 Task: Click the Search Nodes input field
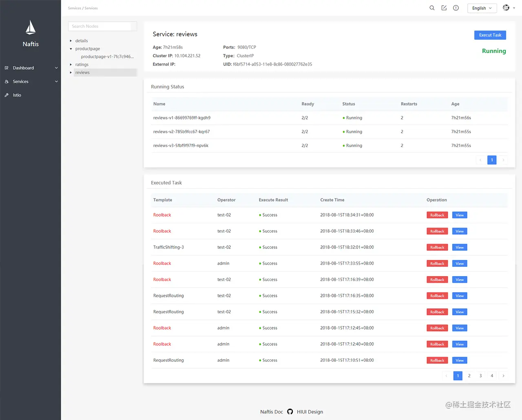coord(102,26)
